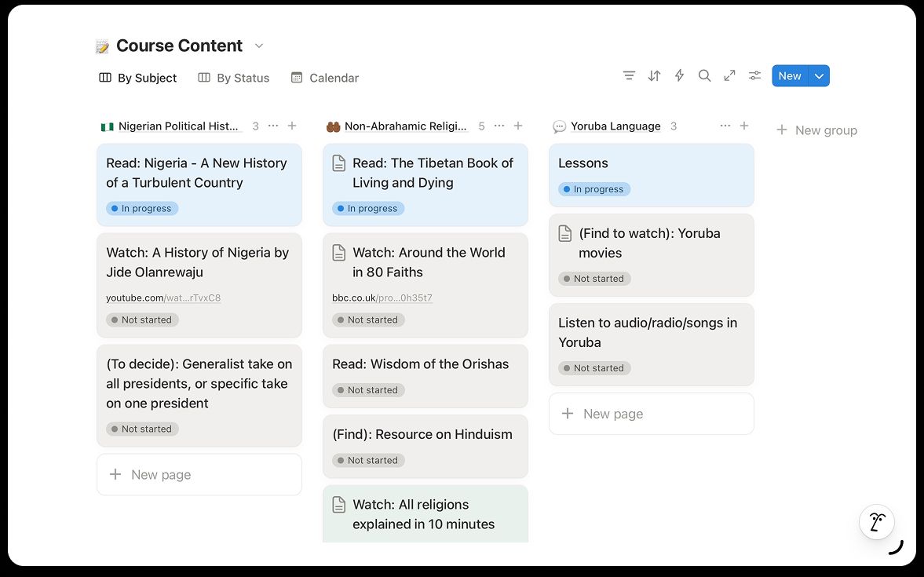
Task: Expand the database to full page
Action: point(729,75)
